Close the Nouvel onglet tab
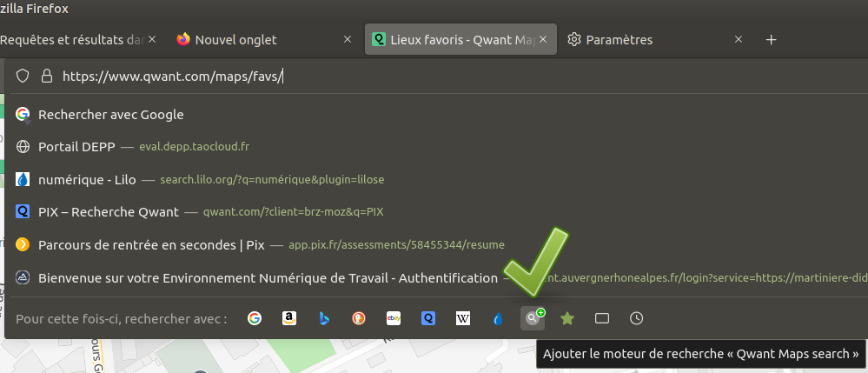868x373 pixels. click(x=348, y=39)
